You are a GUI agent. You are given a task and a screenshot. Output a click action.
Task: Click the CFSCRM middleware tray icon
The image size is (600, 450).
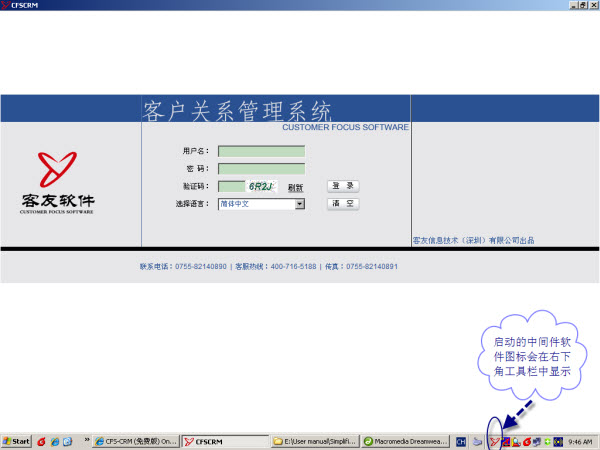tap(494, 442)
